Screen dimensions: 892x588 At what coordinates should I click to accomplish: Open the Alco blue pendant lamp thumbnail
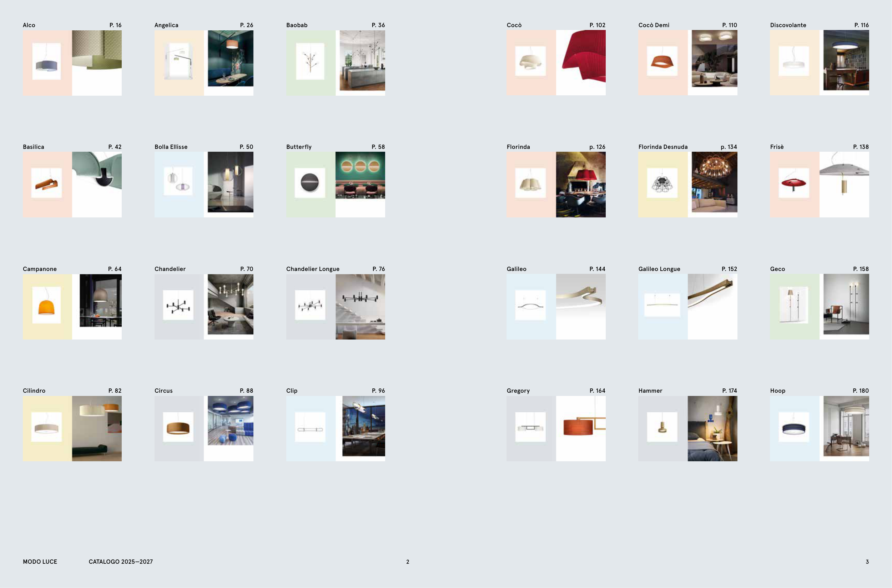tap(46, 61)
